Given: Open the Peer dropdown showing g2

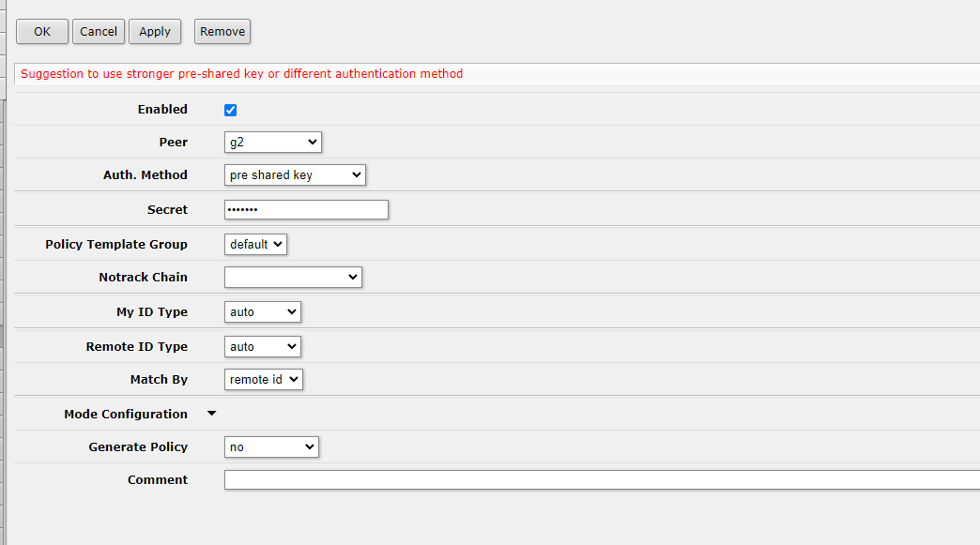Looking at the screenshot, I should [x=273, y=143].
